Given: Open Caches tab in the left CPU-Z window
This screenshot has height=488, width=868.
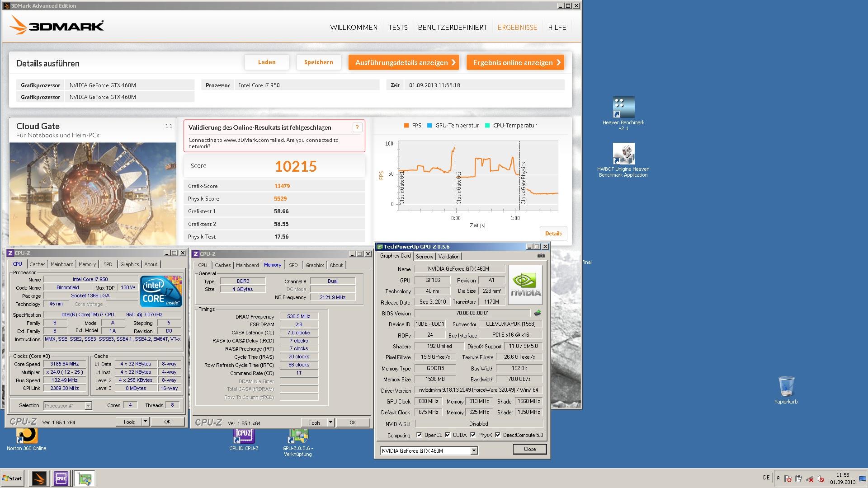Looking at the screenshot, I should point(38,264).
